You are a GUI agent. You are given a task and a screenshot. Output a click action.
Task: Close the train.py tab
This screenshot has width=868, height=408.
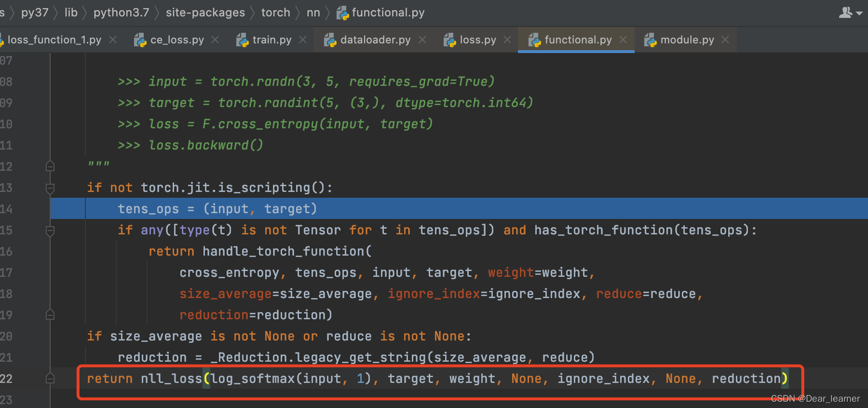[x=303, y=40]
